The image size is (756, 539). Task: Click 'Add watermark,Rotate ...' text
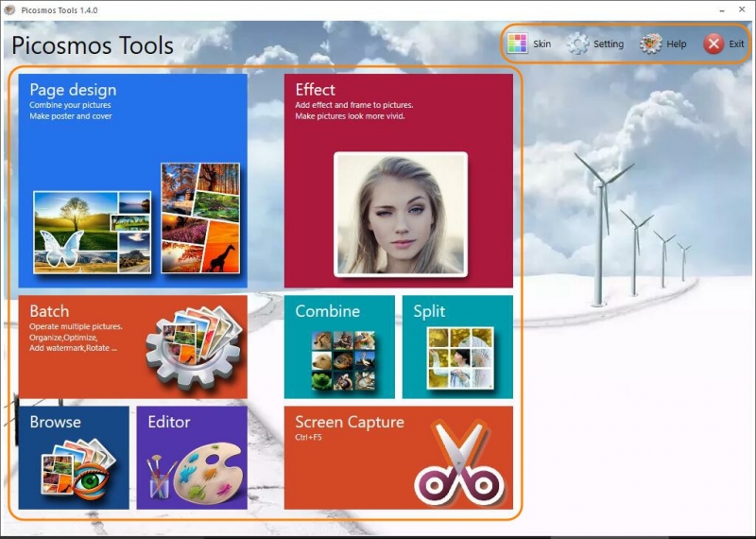[73, 348]
